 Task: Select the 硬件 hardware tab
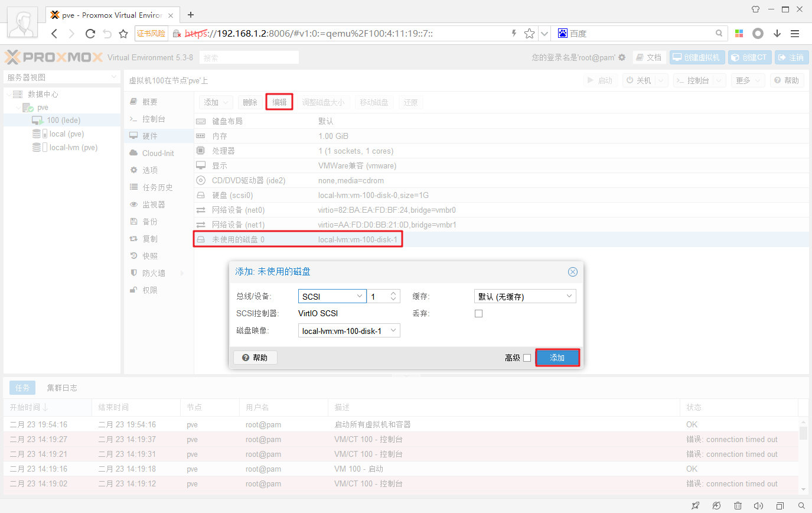point(150,136)
